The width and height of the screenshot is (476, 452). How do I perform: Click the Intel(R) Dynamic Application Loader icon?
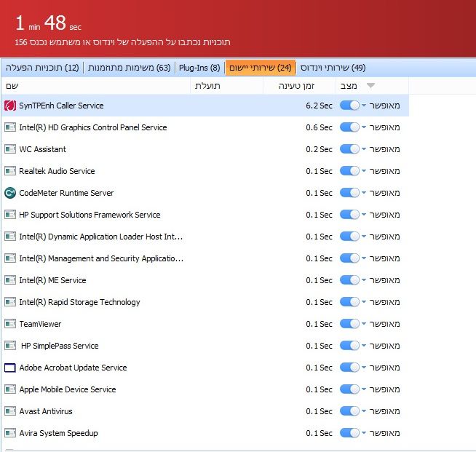(10, 237)
